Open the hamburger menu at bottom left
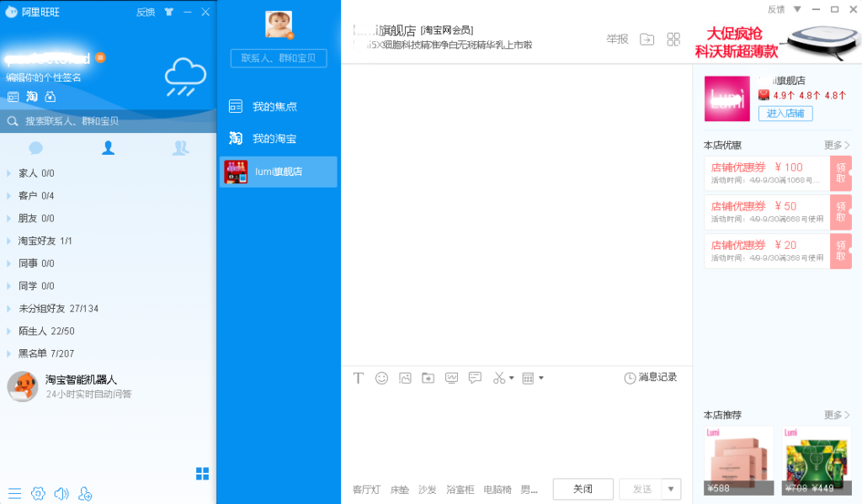Screen dimensions: 862x504 tap(14, 494)
